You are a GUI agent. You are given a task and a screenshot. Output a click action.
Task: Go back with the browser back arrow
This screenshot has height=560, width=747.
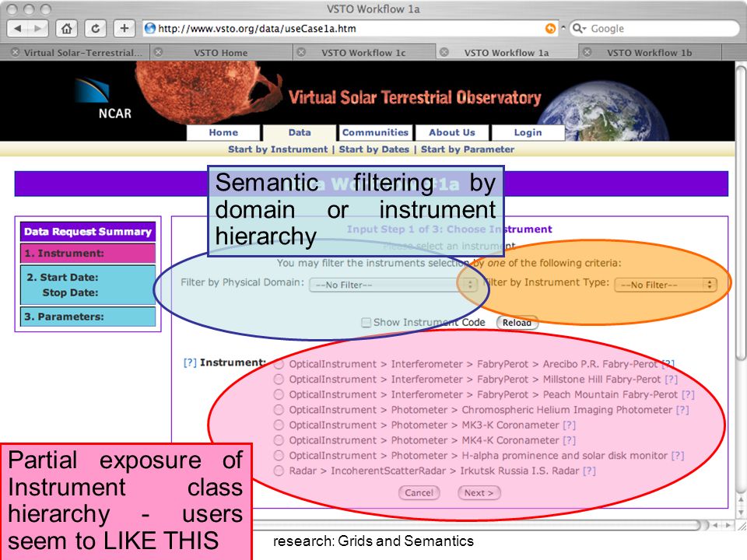[x=18, y=29]
